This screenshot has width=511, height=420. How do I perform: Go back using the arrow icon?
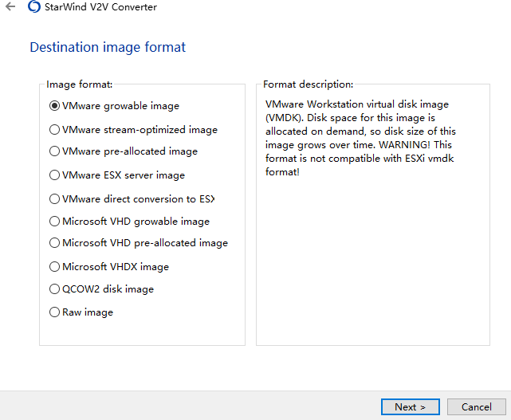10,6
